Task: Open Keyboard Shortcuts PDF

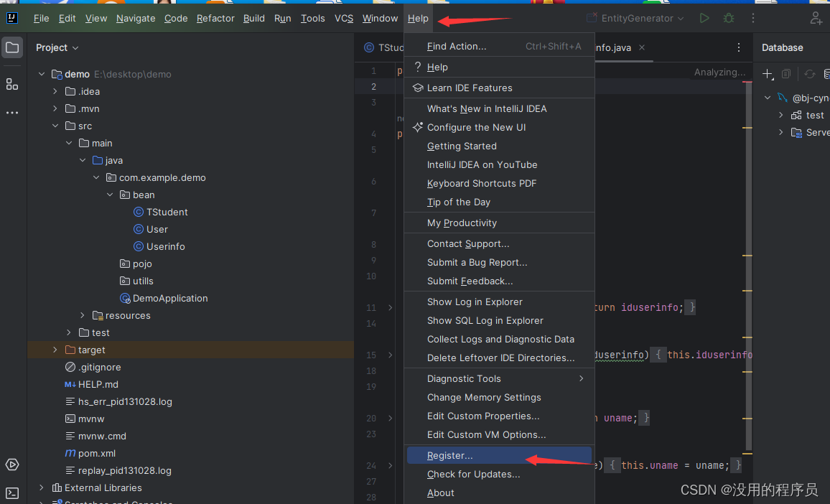Action: tap(499, 183)
